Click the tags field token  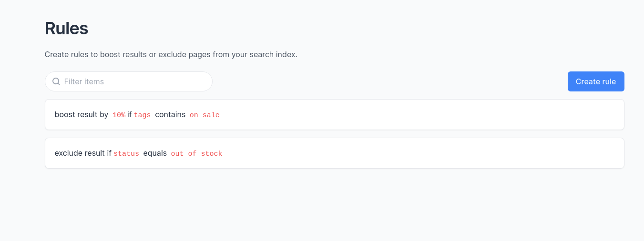tap(142, 115)
